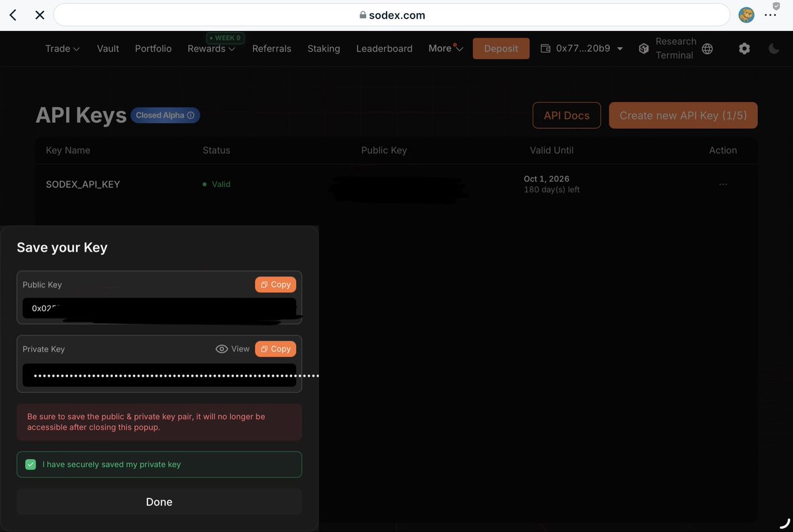793x532 pixels.
Task: Reveal the private key with View
Action: pyautogui.click(x=233, y=349)
